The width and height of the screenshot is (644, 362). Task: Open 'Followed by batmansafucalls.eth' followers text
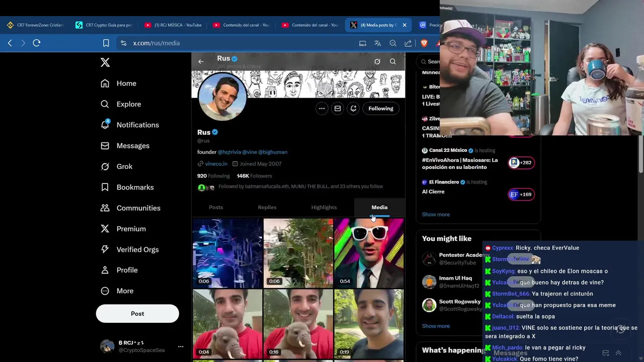click(x=300, y=187)
